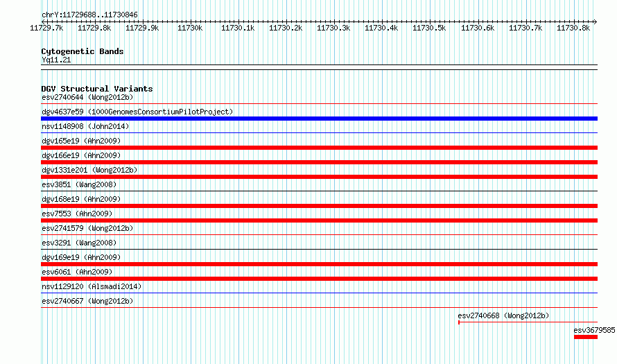Click the 11729.7k ruler tick label
This screenshot has height=364, width=617.
[46, 28]
